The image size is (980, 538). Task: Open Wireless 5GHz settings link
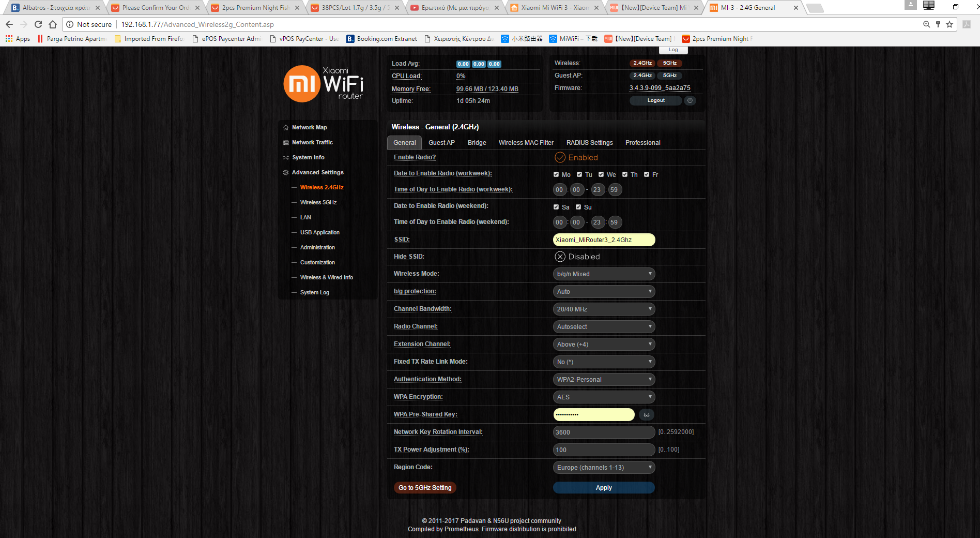coord(318,202)
